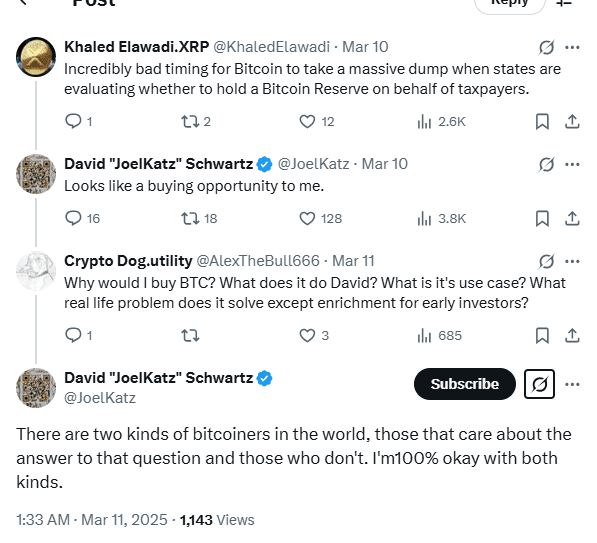
Task: Share Crypto Dog.utility's post
Action: (572, 335)
